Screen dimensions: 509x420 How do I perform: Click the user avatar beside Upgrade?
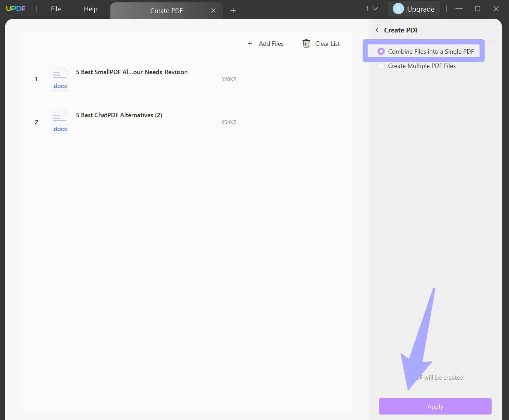tap(398, 9)
